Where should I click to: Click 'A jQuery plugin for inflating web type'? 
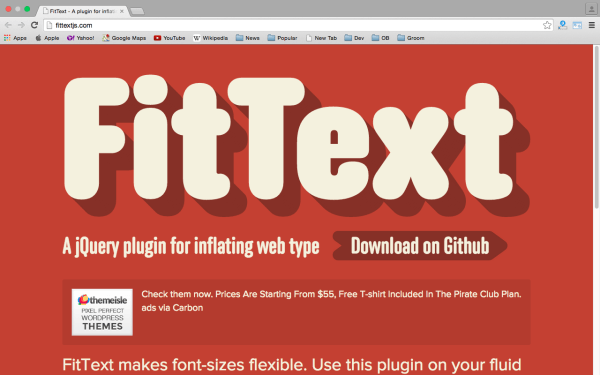pyautogui.click(x=191, y=246)
